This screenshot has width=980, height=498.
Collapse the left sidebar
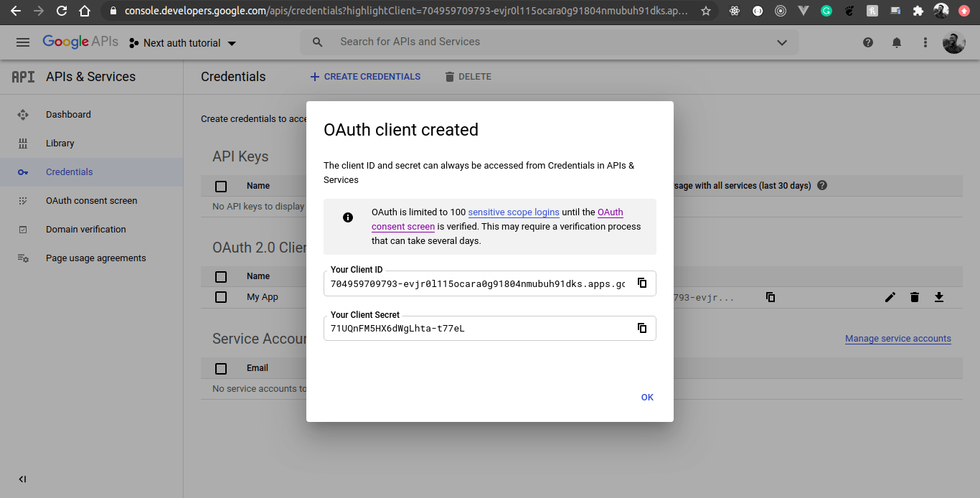[x=22, y=479]
